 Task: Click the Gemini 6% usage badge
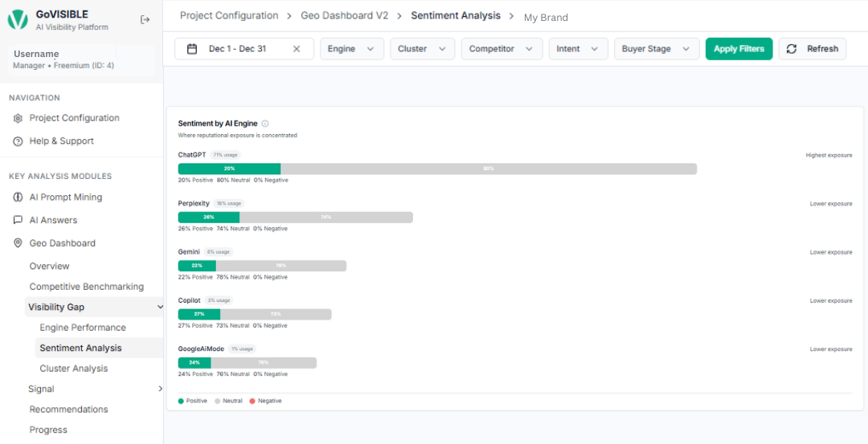(218, 251)
